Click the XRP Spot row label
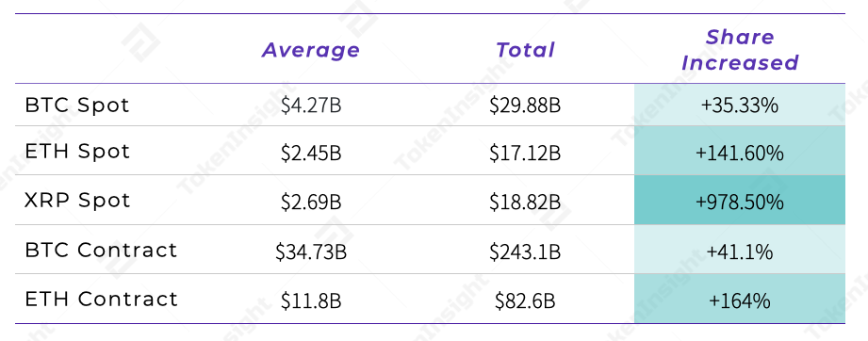 pos(77,201)
